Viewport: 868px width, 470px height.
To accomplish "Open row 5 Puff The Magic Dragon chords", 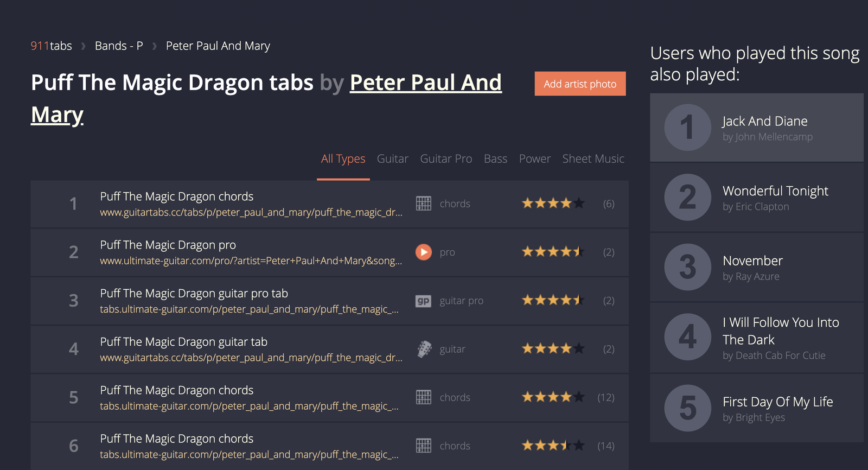I will click(x=177, y=390).
